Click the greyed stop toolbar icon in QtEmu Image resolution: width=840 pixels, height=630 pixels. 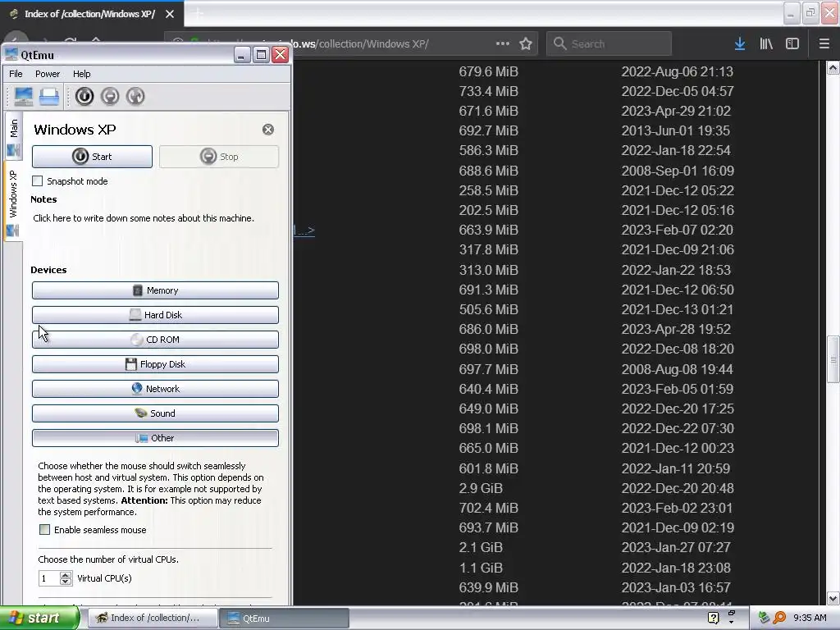tap(110, 97)
